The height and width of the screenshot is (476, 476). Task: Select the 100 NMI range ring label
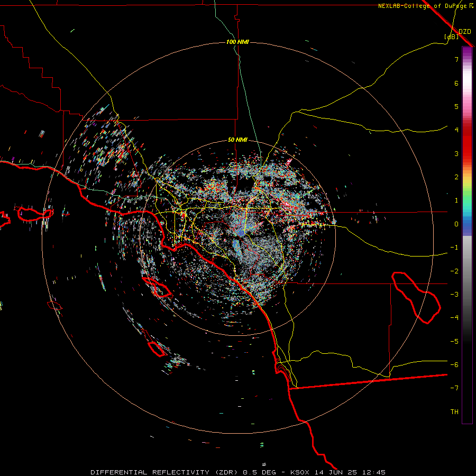[237, 42]
